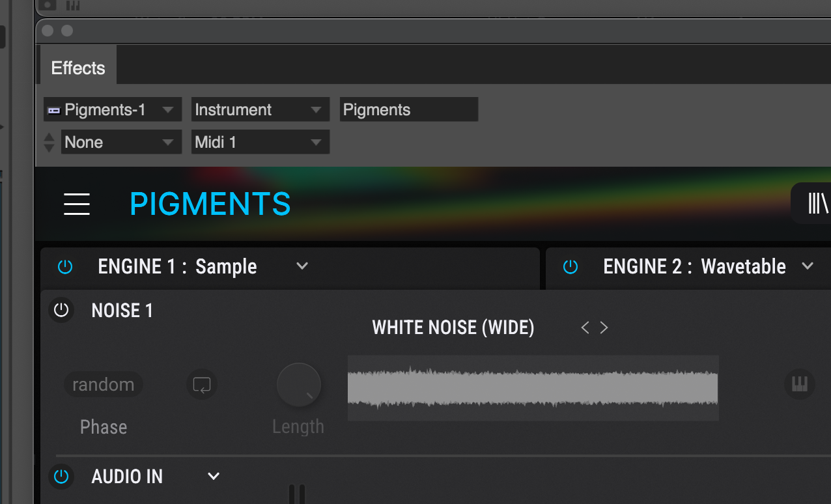Viewport: 831px width, 504px height.
Task: Click the PIGMENTS logo text
Action: pos(210,204)
